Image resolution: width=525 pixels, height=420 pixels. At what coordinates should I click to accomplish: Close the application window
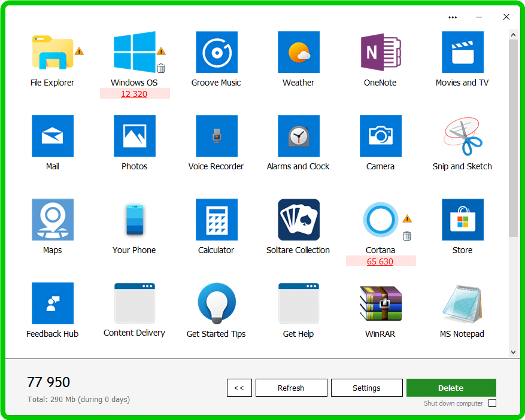[506, 17]
